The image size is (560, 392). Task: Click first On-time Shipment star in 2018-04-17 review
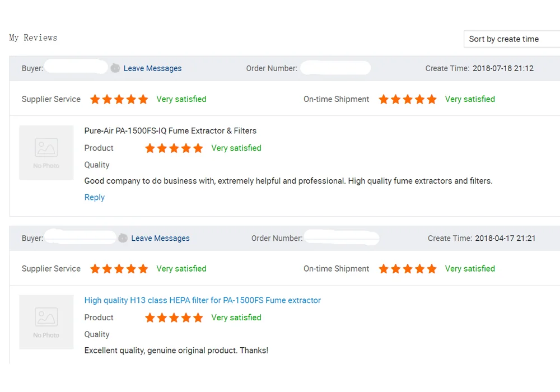pos(384,269)
